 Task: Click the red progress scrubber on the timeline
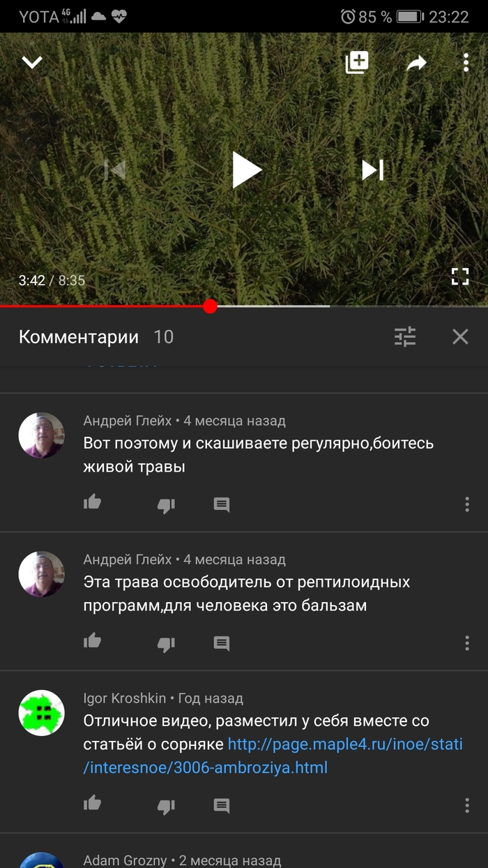point(211,306)
